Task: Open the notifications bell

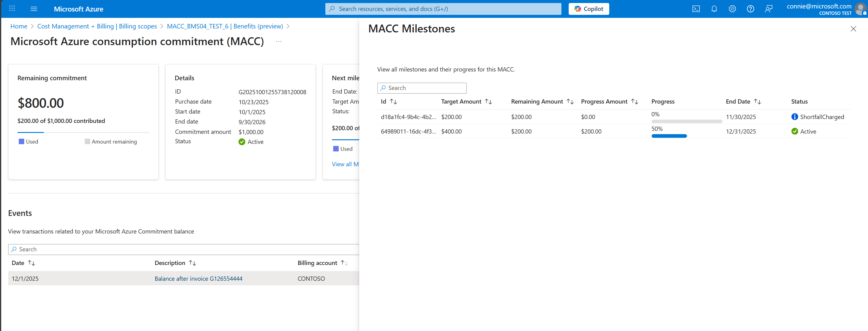Action: [714, 9]
